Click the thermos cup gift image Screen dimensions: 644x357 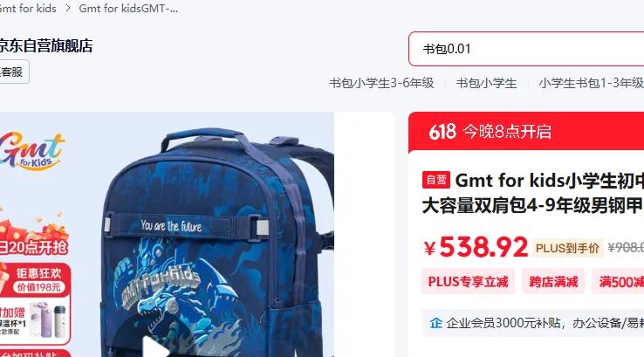point(49,319)
